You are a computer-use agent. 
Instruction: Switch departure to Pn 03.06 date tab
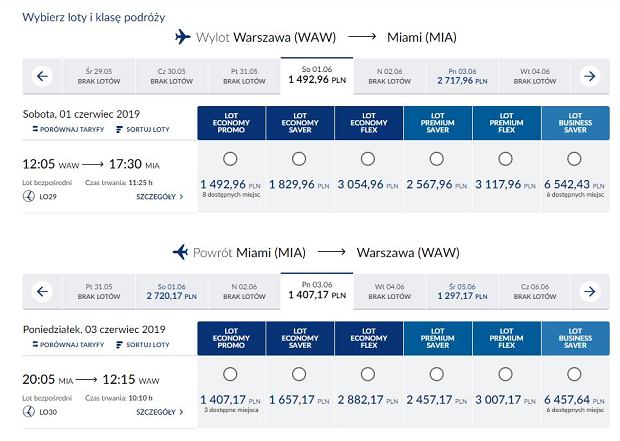462,76
